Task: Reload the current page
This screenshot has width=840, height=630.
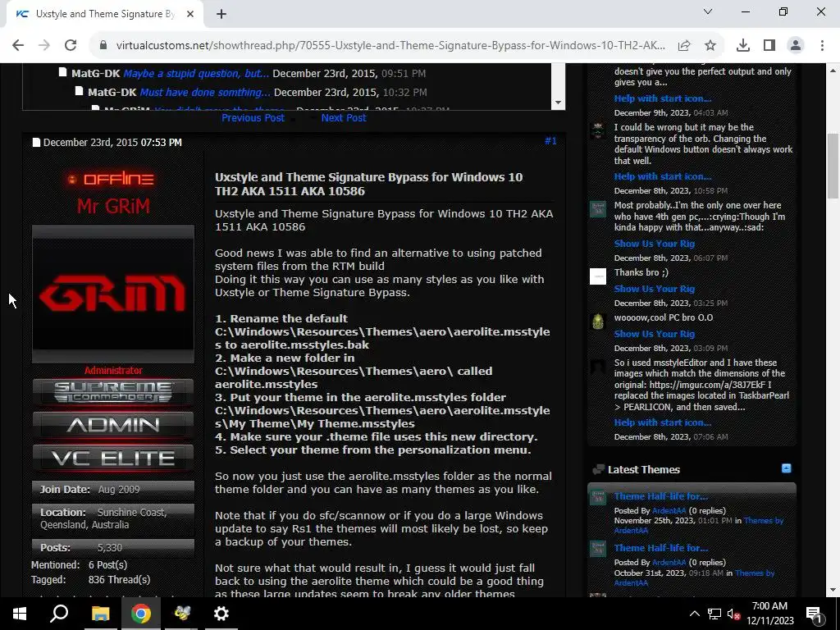Action: pos(71,46)
